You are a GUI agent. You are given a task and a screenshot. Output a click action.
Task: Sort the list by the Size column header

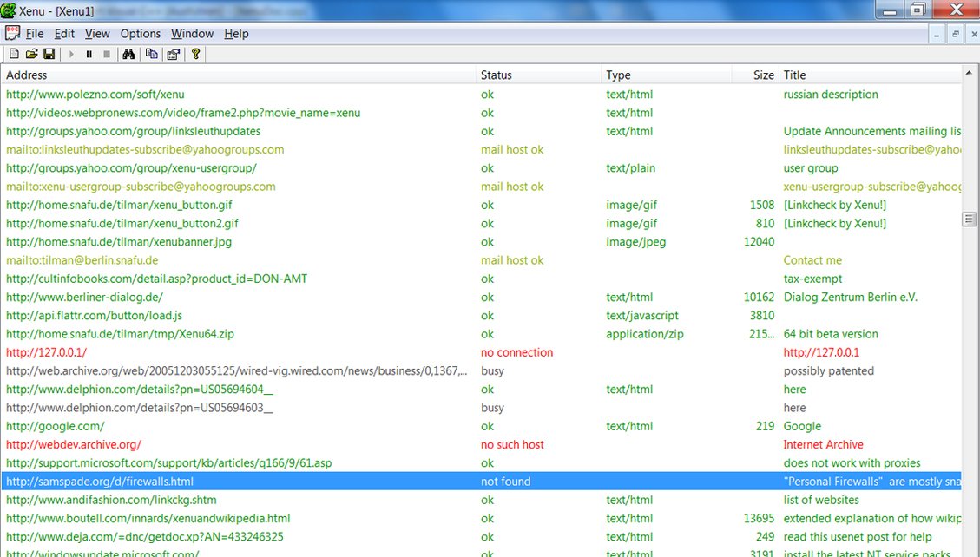coord(755,75)
